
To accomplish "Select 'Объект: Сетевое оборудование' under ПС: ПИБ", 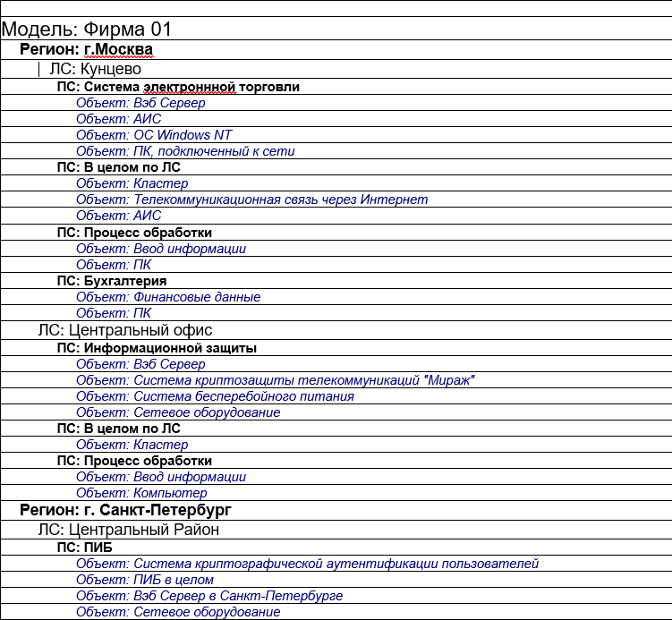I will coord(178,612).
